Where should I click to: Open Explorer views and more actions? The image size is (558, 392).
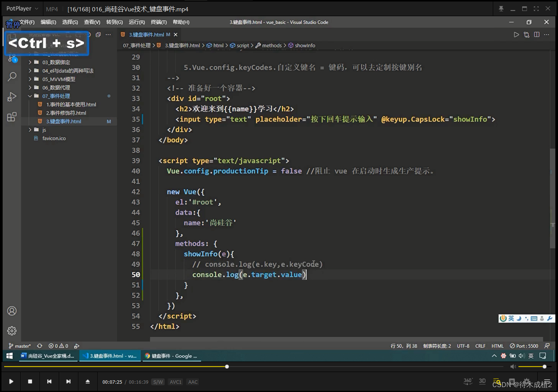(x=109, y=35)
